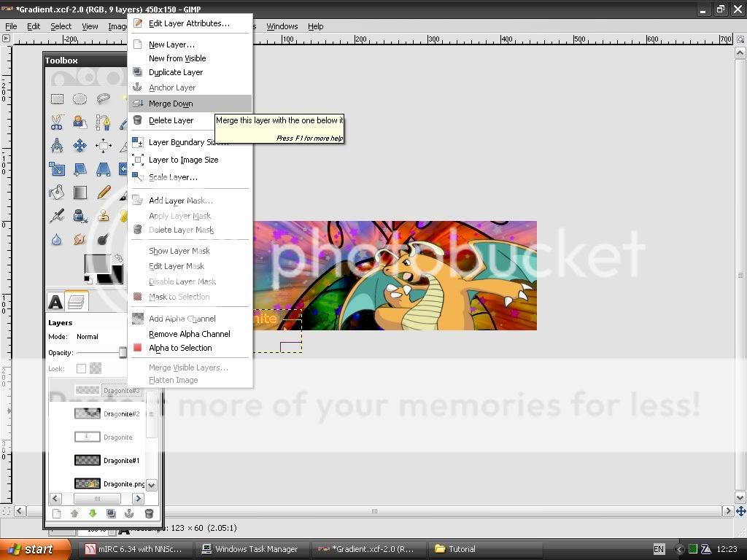Toggle the lock alpha channel checkbox

(96, 369)
